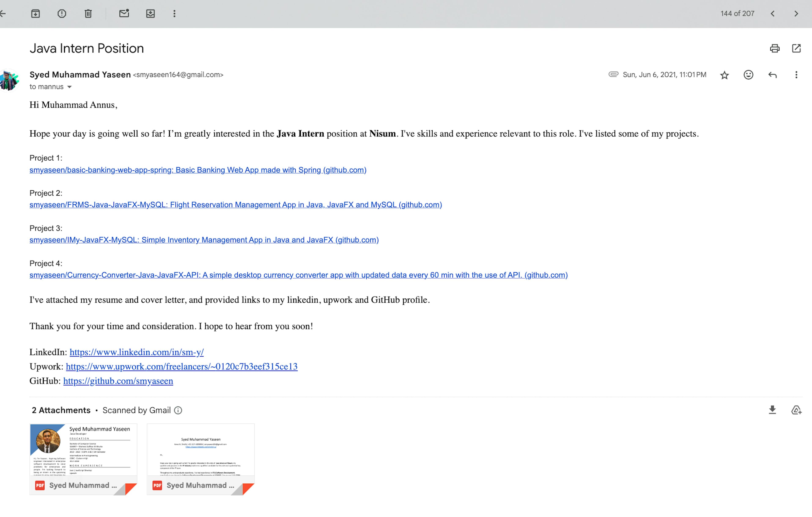Go to the older email arrow
This screenshot has height=517, width=812.
tap(797, 14)
